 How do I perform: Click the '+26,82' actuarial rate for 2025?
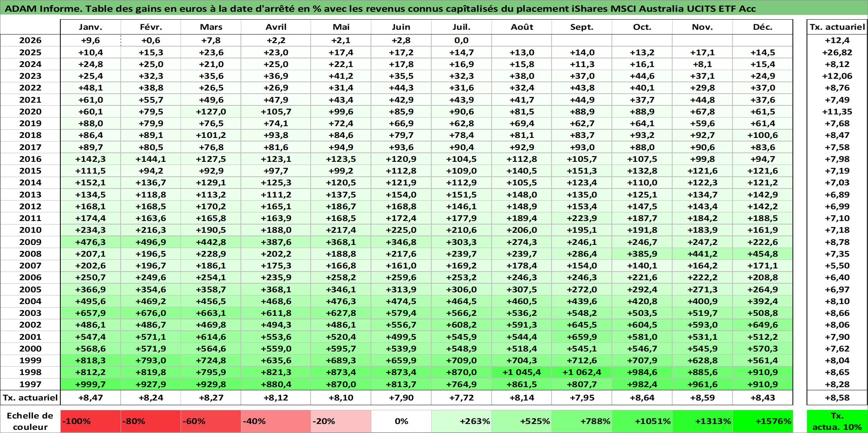(837, 53)
